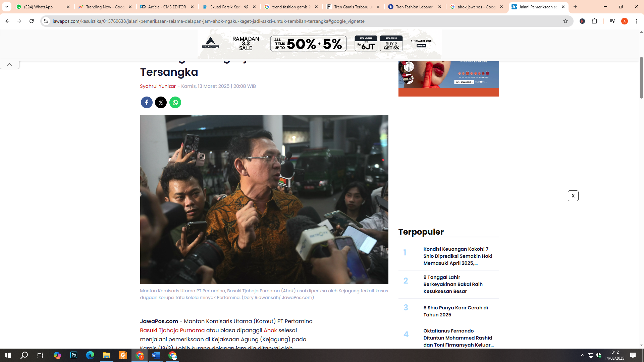Switch to the WhatsApp tab
Screen dimensions: 644x362
43,7
